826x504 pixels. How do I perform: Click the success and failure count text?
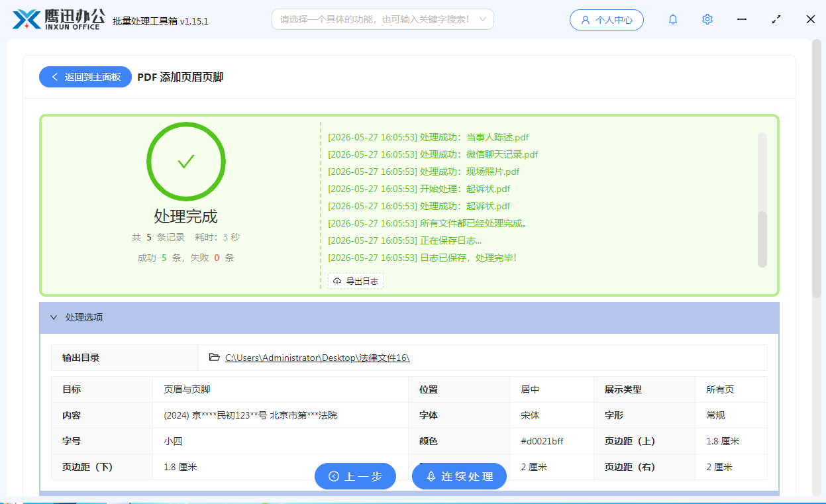[186, 258]
